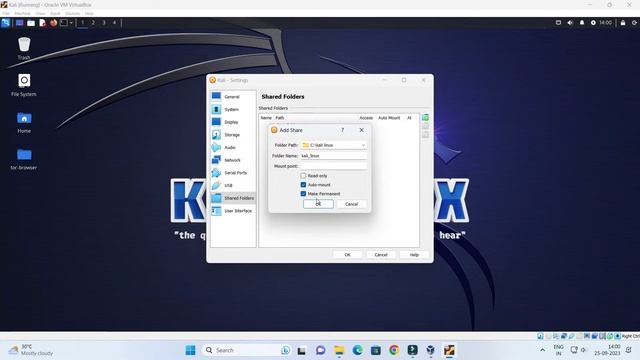
Task: Open the VirtualBox View menu
Action: (40, 13)
